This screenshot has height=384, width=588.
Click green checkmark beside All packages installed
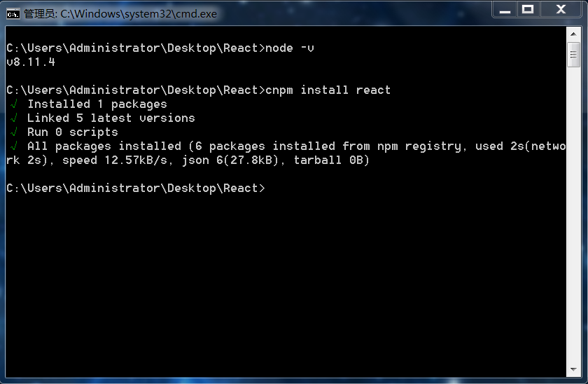pos(14,146)
